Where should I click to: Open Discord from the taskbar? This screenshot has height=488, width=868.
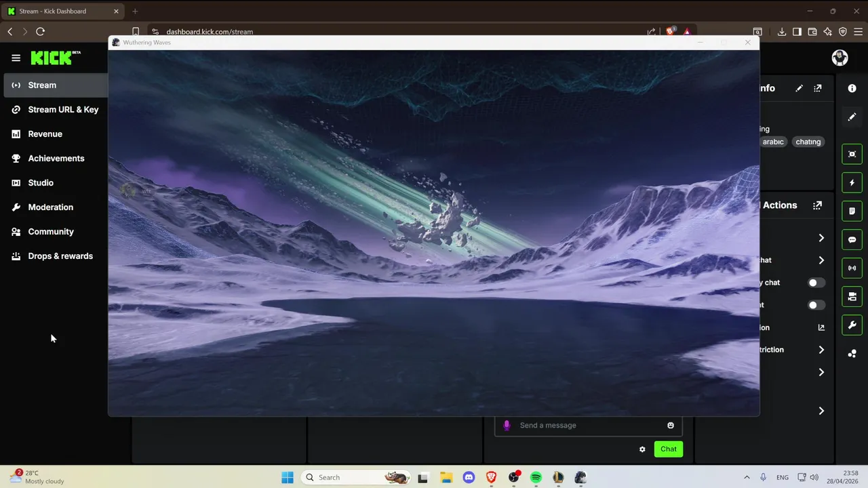pyautogui.click(x=469, y=477)
